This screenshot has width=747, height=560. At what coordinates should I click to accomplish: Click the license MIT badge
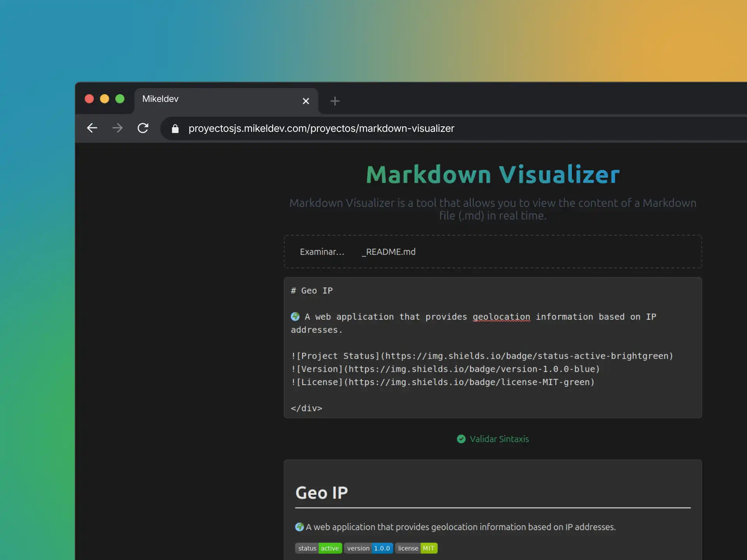[x=416, y=548]
